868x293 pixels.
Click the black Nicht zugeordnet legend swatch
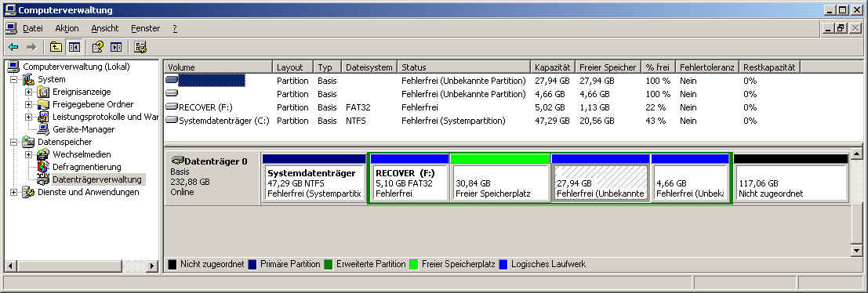(x=173, y=264)
